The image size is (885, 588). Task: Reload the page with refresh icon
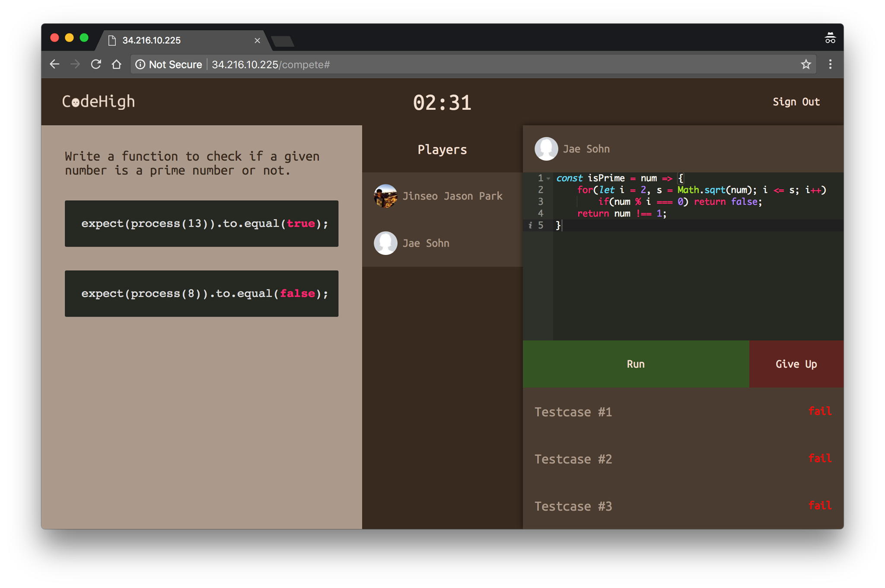(x=96, y=64)
